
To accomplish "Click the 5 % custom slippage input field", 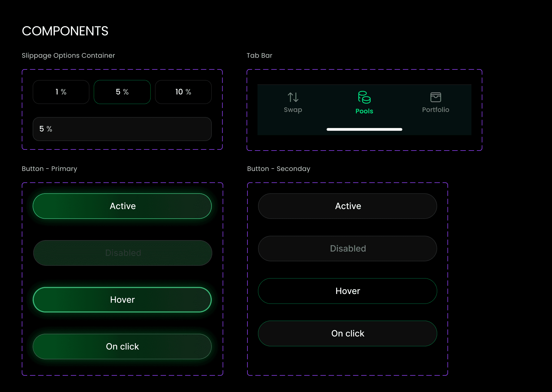I will [x=122, y=129].
